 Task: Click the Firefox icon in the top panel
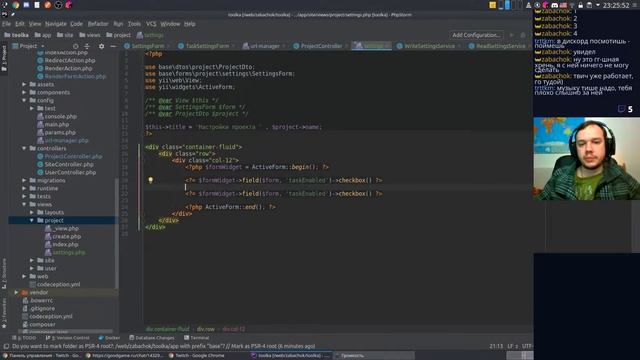click(48, 5)
